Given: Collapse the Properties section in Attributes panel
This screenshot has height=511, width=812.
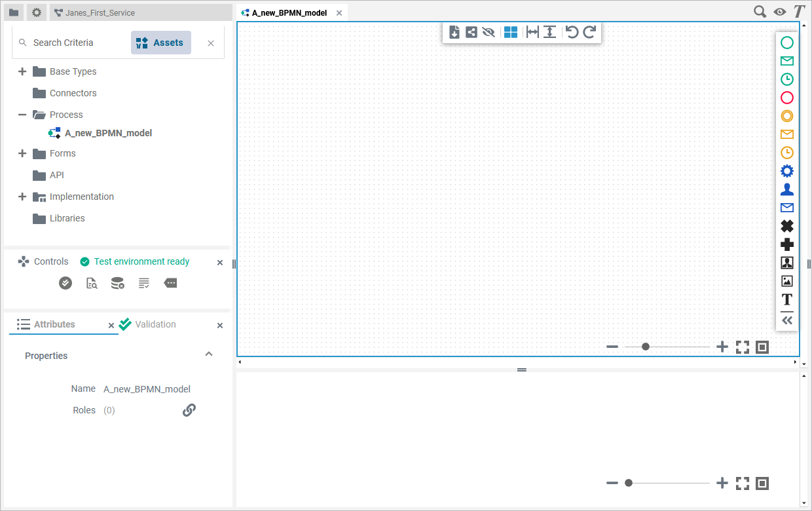Looking at the screenshot, I should (x=208, y=353).
